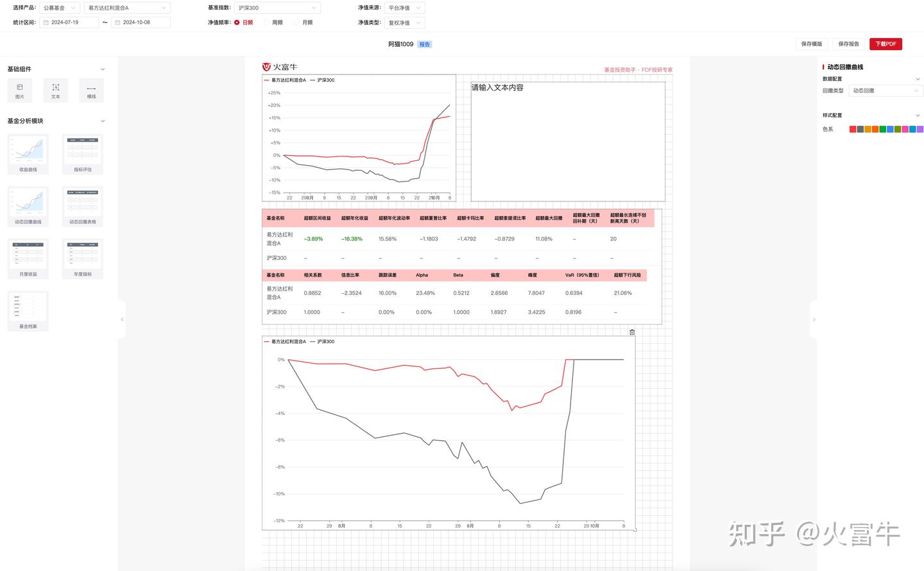Image resolution: width=924 pixels, height=571 pixels.
Task: Click the 动态回撤曲线 settings panel title
Action: coord(845,67)
